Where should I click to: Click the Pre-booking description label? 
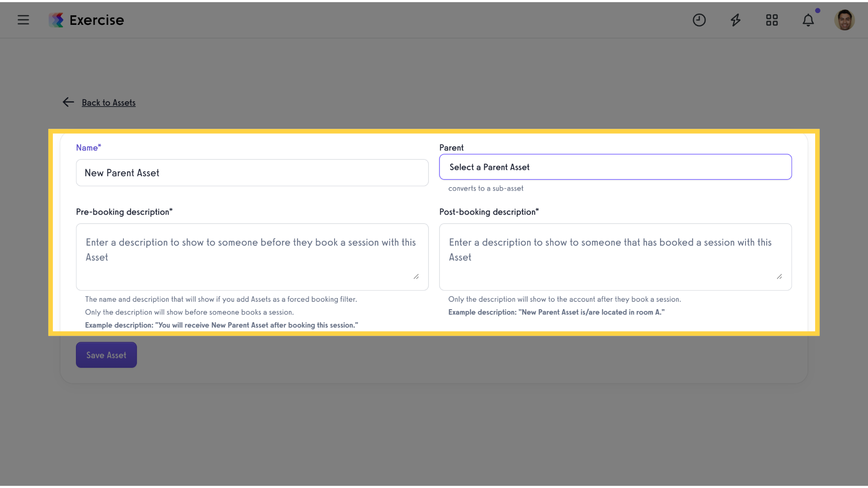(124, 212)
